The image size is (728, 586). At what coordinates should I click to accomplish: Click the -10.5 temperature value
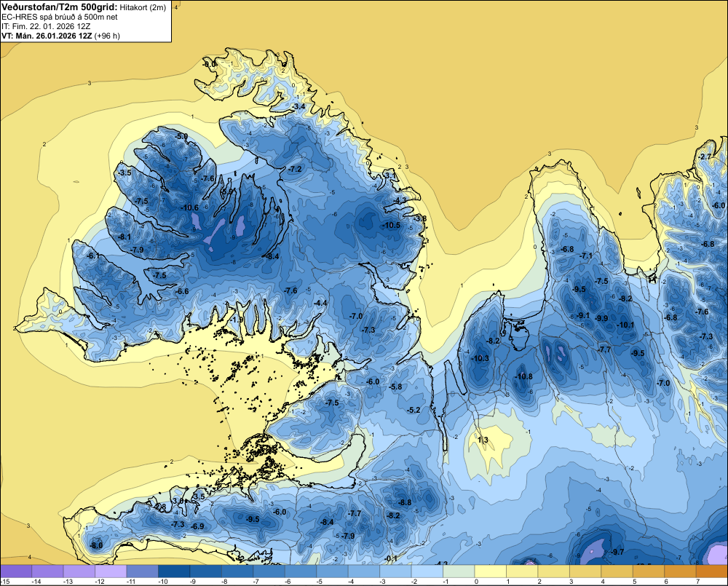[391, 225]
